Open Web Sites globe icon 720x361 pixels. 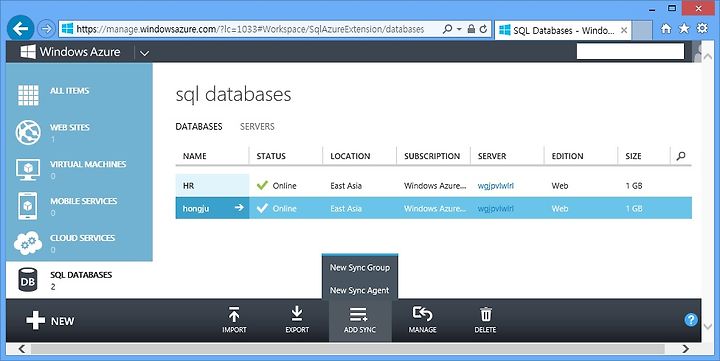(28, 132)
